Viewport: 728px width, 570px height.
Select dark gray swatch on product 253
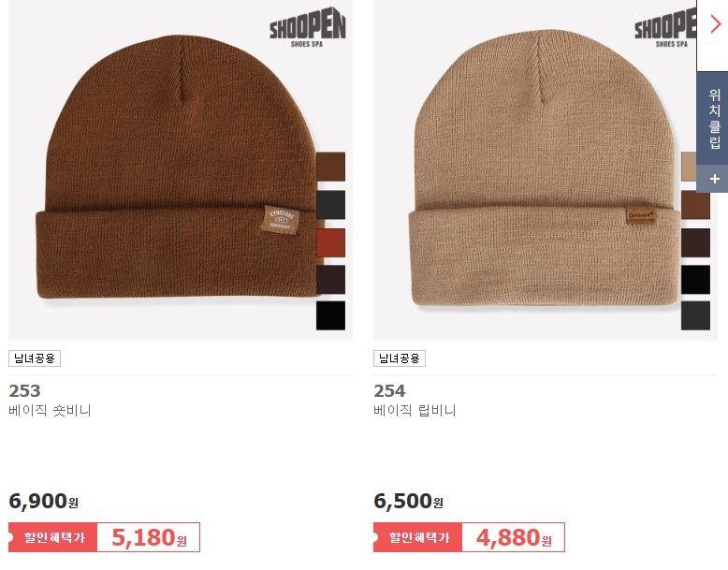[x=330, y=204]
